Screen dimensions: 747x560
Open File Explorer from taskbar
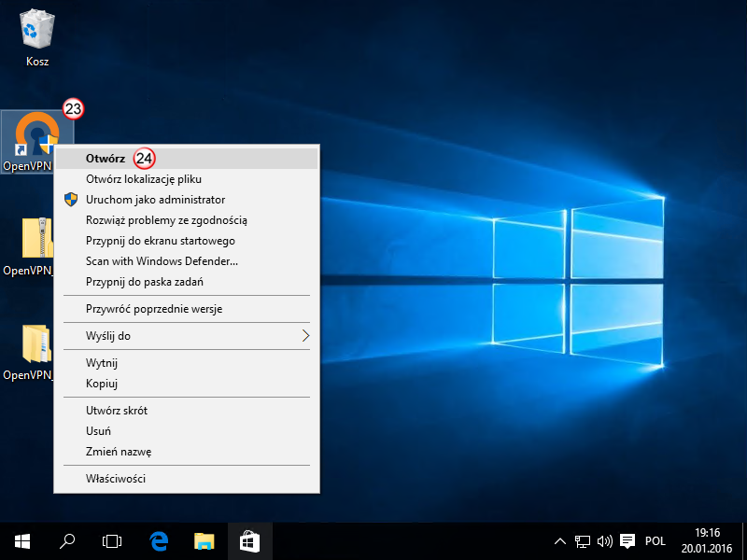204,541
